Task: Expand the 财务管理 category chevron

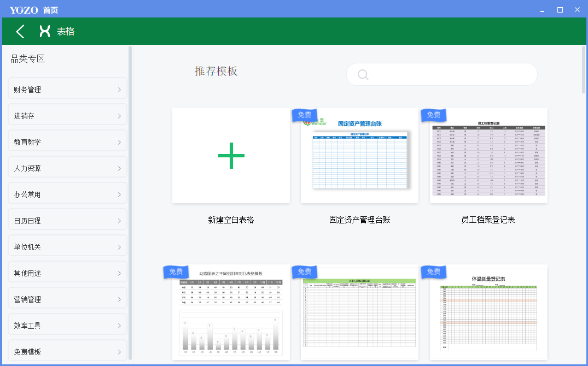Action: (x=119, y=90)
